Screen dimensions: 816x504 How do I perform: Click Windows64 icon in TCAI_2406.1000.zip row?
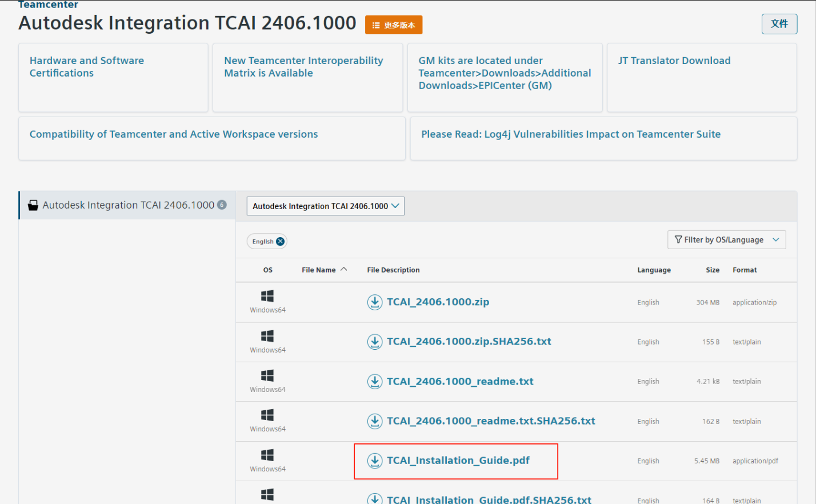(x=267, y=296)
